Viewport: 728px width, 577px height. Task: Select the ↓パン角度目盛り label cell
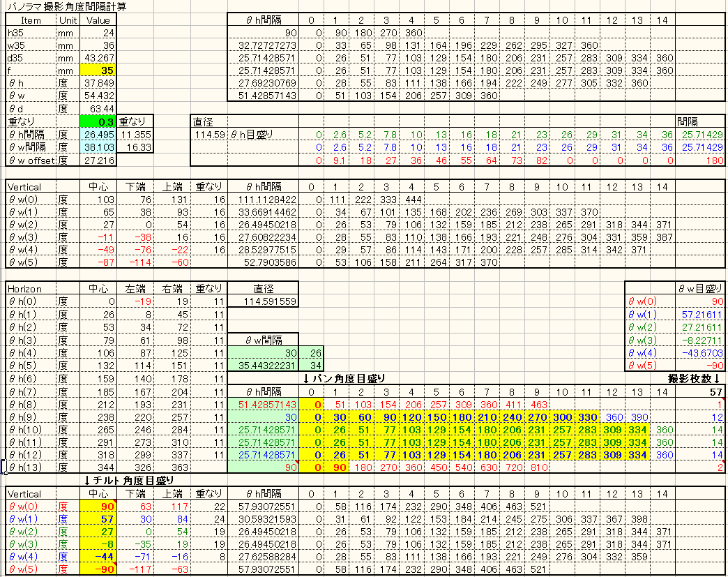(x=345, y=378)
